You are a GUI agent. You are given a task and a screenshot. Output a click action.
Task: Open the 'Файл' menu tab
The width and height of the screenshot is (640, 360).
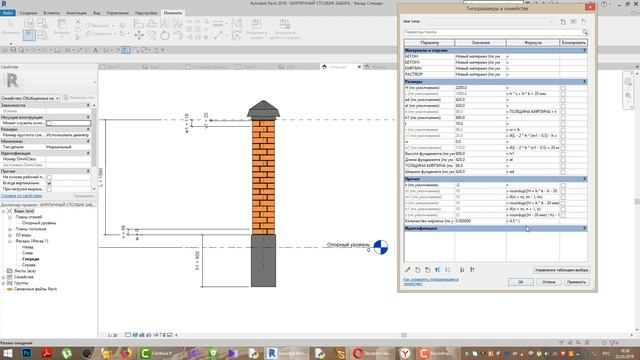(8, 13)
